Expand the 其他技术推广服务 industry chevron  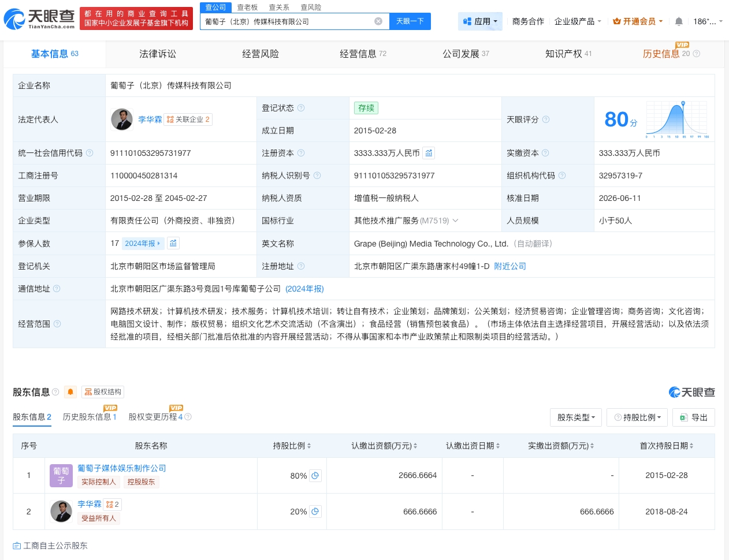(x=455, y=221)
